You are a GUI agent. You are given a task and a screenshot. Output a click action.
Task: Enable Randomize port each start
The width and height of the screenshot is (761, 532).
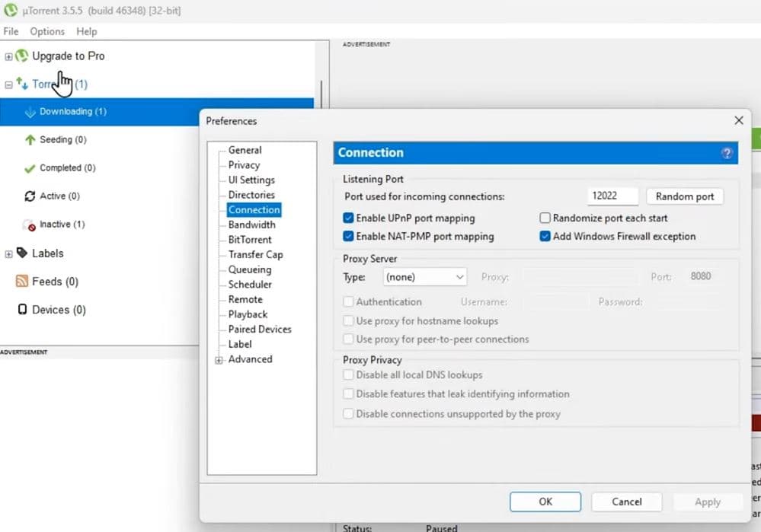coord(545,218)
